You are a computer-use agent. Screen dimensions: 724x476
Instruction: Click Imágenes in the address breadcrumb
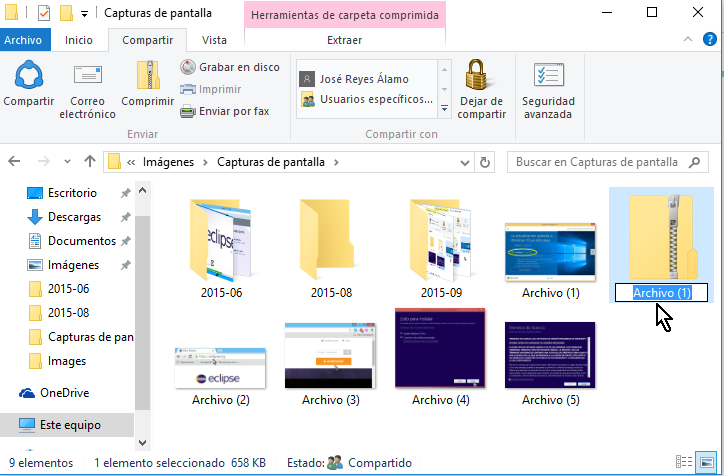coord(168,162)
